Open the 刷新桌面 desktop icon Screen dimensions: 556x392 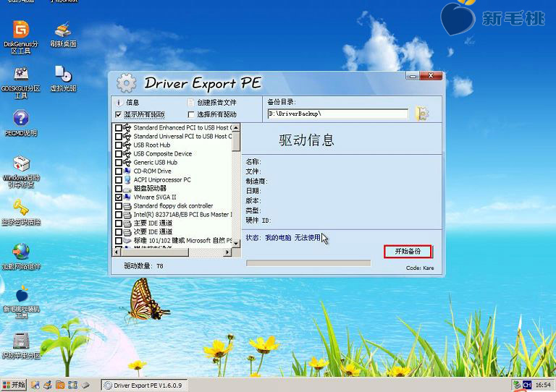pyautogui.click(x=63, y=35)
